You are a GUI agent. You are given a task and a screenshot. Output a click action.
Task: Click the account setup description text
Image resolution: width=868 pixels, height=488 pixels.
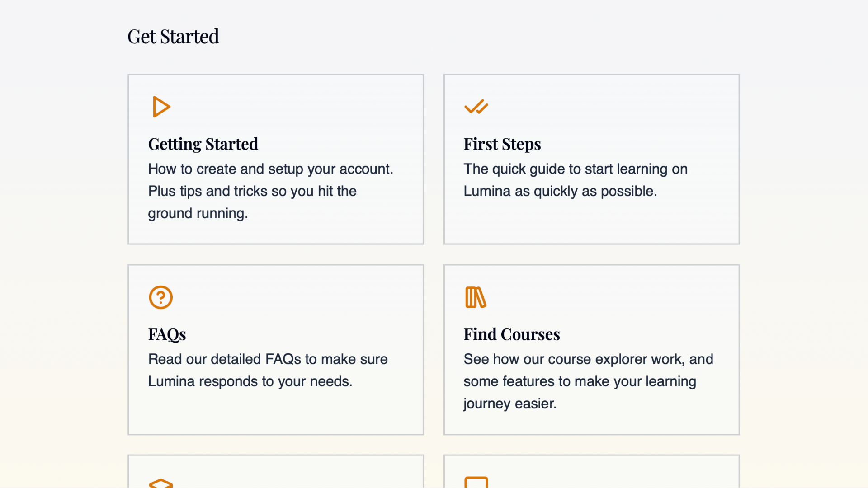pos(270,191)
